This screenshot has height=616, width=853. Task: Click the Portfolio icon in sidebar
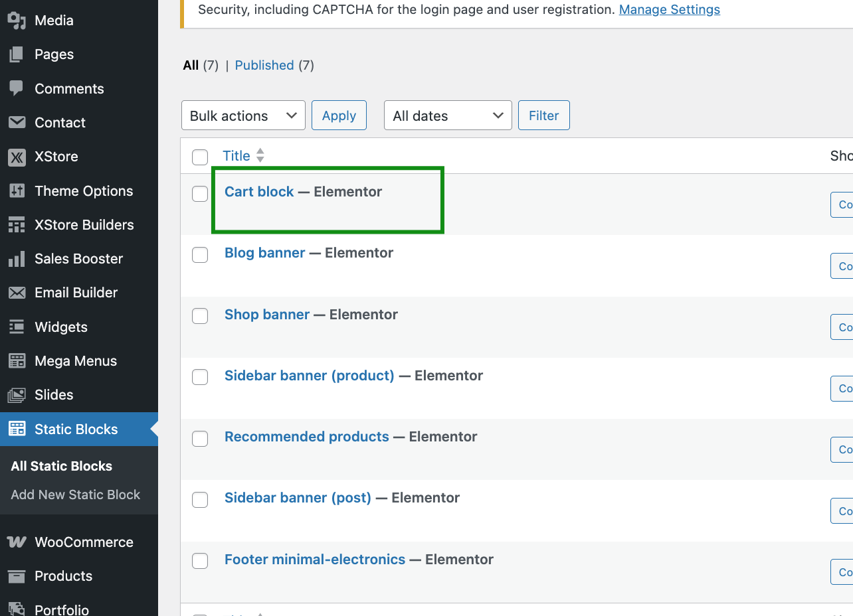pos(17,609)
